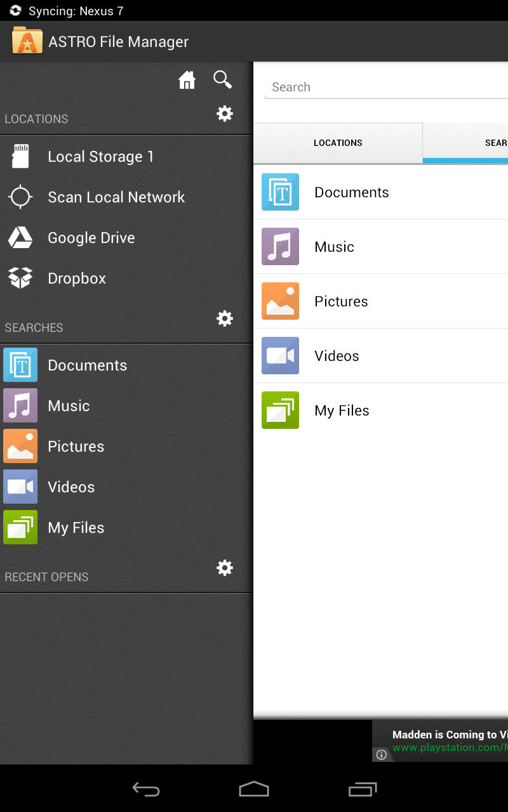This screenshot has width=508, height=812.
Task: Tap the ad info button
Action: click(x=382, y=754)
